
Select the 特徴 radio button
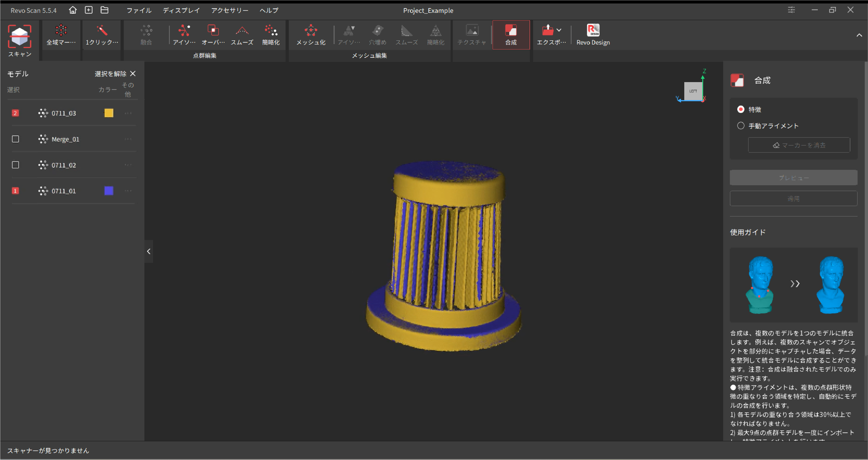click(741, 109)
